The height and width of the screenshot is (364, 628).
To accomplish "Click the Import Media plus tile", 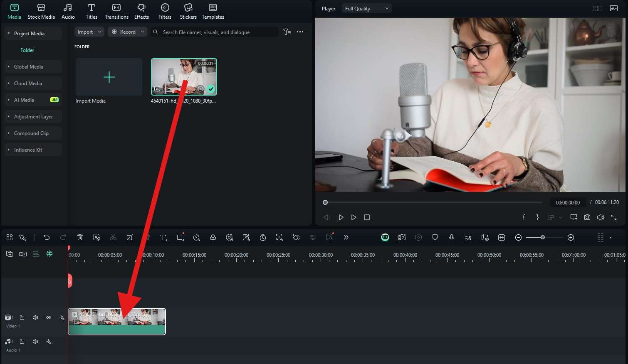I will [x=109, y=77].
